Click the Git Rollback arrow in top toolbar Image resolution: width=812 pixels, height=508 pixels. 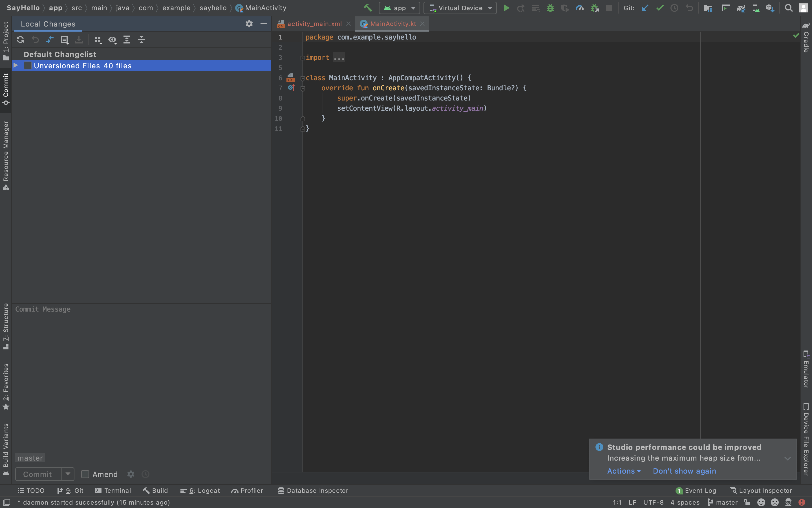(689, 8)
